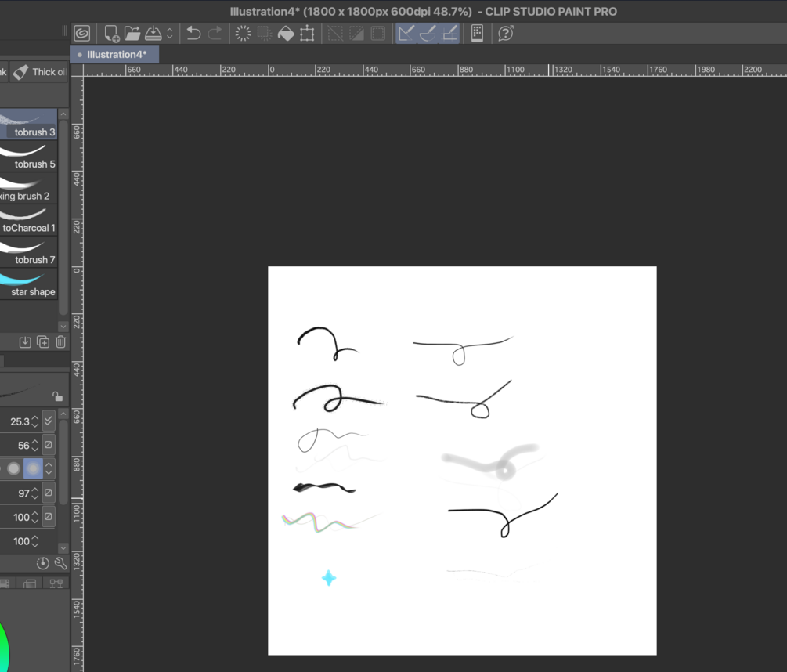787x672 pixels.
Task: Select the tobrush 7 brush
Action: (29, 252)
